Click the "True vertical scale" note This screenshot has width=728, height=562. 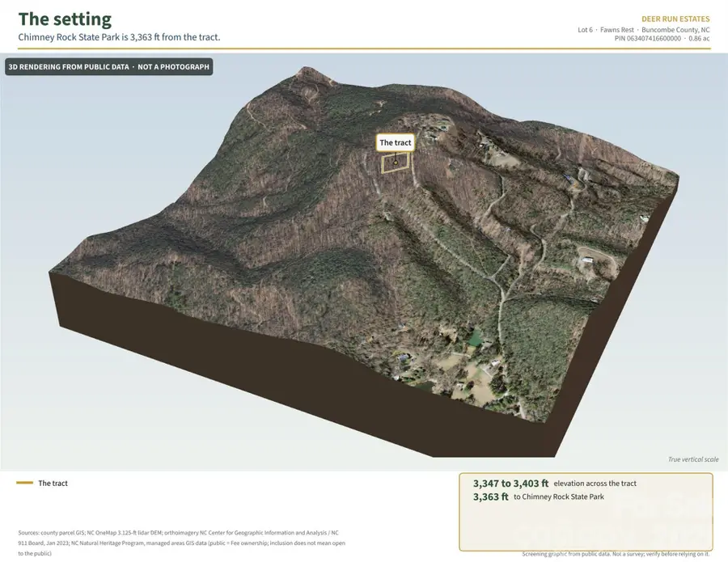(x=693, y=459)
